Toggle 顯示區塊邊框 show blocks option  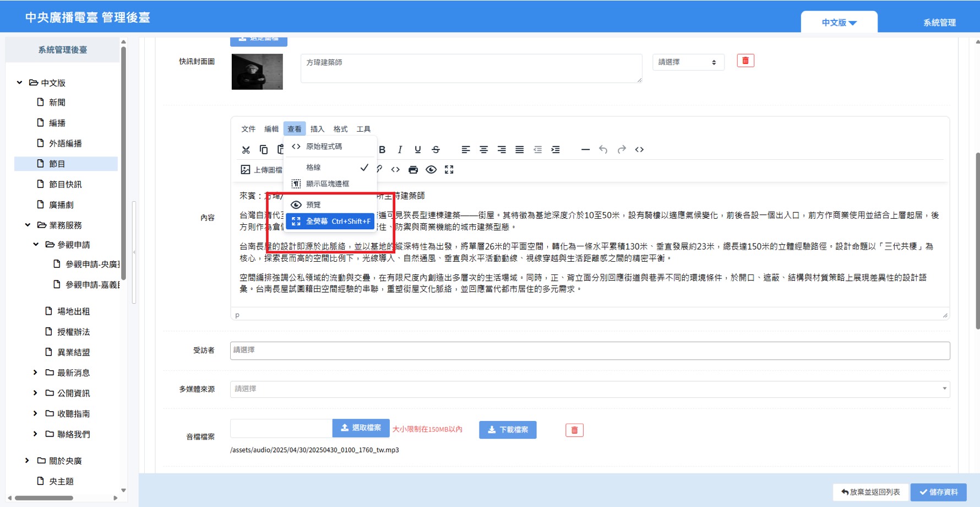(330, 184)
